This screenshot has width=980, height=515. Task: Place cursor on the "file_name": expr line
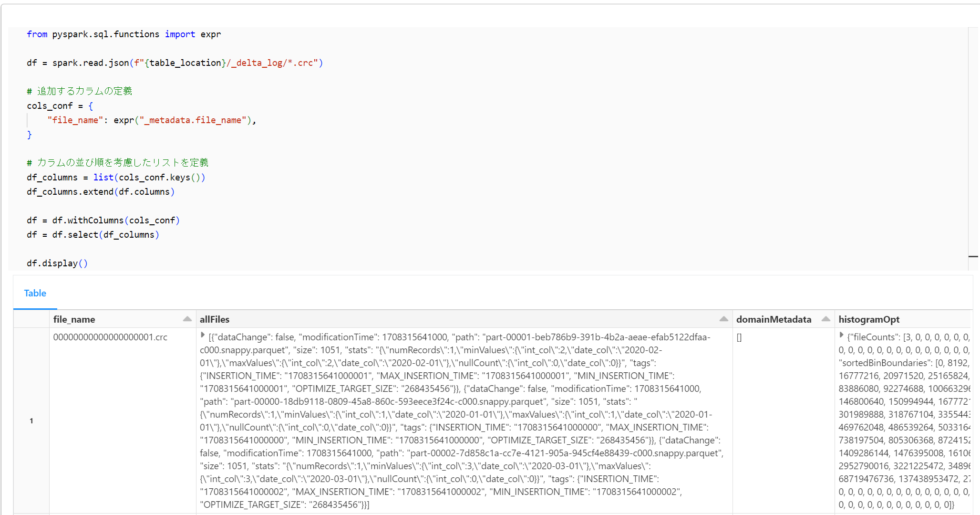pyautogui.click(x=152, y=120)
